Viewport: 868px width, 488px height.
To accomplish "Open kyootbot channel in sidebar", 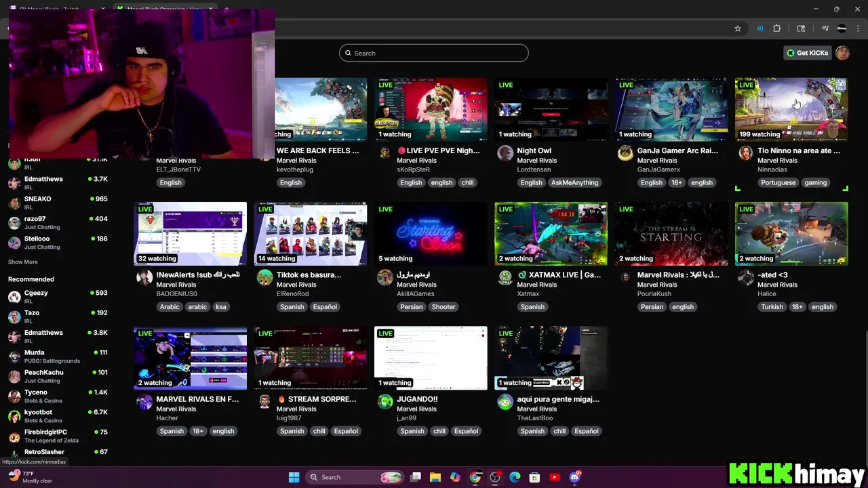I will tap(58, 415).
